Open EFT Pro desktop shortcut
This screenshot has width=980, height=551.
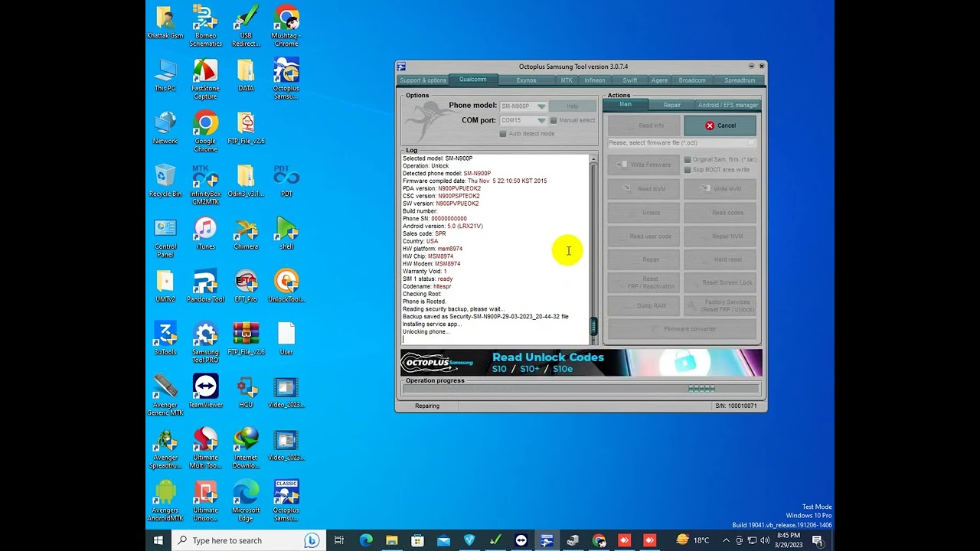coord(246,286)
